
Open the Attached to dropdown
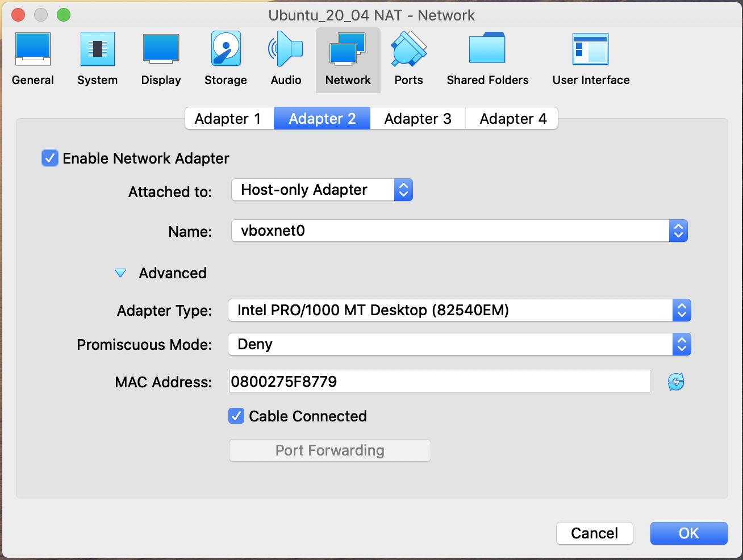(322, 190)
